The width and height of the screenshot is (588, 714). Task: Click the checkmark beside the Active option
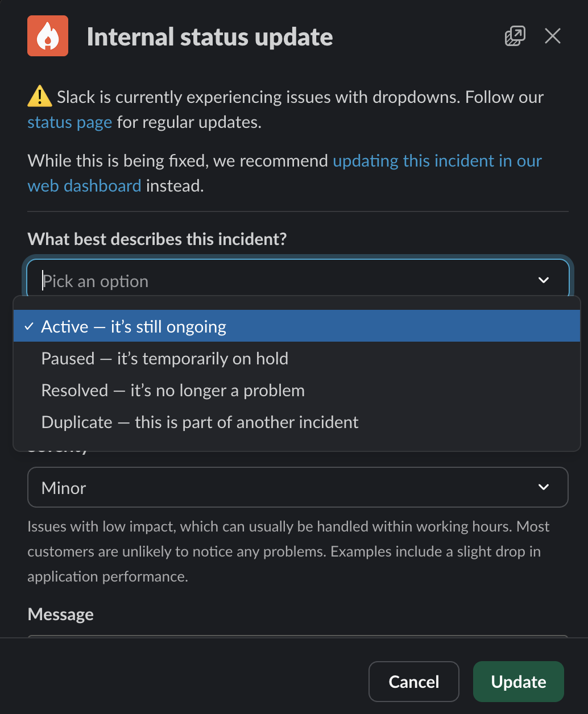click(x=28, y=326)
